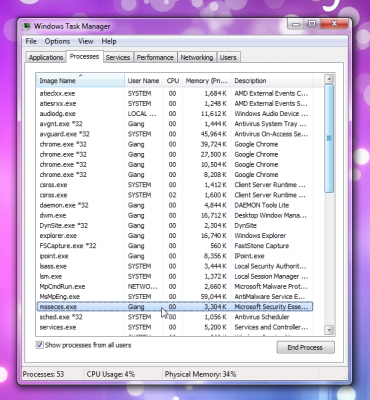The height and width of the screenshot is (400, 370).
Task: Sort by Memory (Private) column header
Action: [206, 80]
